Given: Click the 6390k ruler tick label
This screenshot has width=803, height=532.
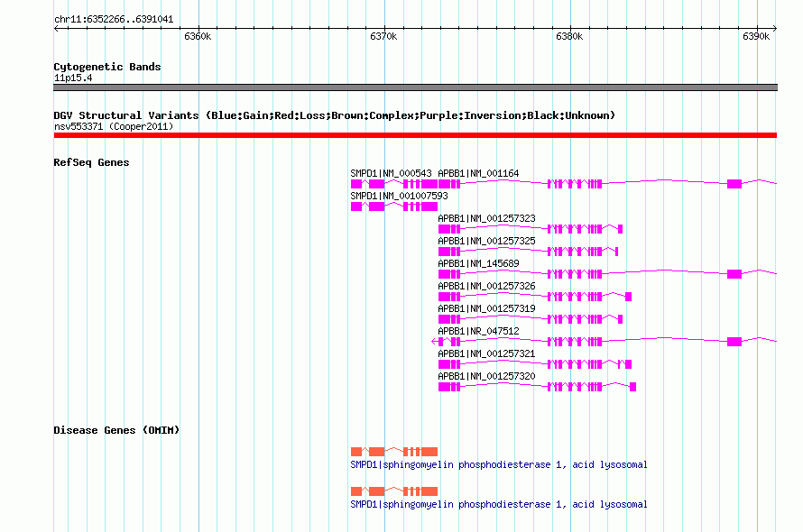Looking at the screenshot, I should (x=756, y=36).
